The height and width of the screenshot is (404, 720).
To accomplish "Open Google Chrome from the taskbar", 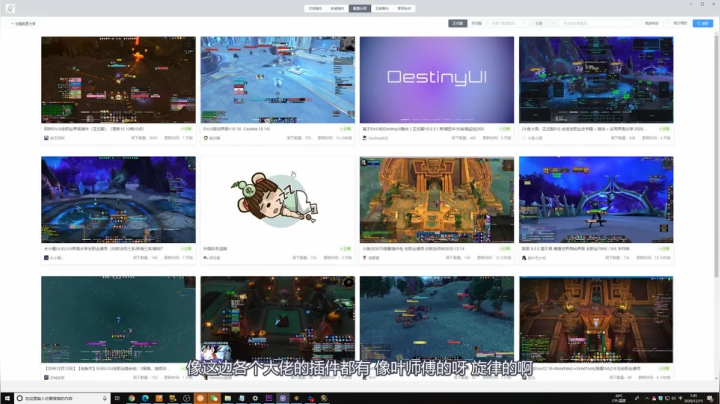I will (x=131, y=398).
